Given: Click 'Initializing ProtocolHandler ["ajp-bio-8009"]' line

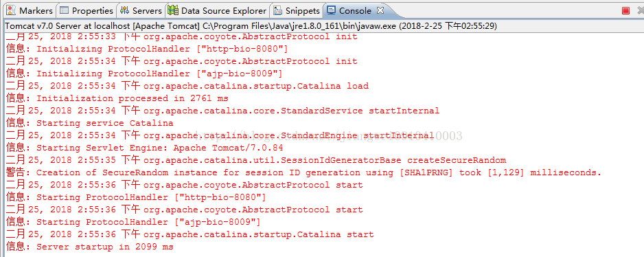Looking at the screenshot, I should 144,74.
